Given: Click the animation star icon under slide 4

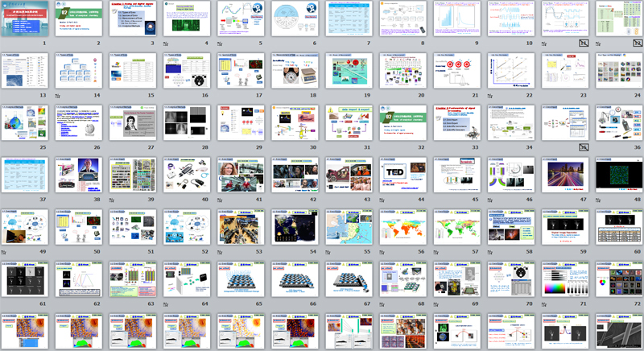Looking at the screenshot, I should pyautogui.click(x=166, y=46).
